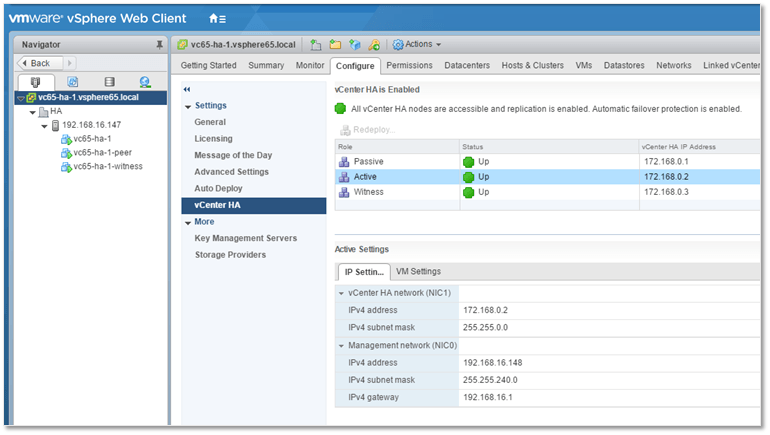Select the 172.168.0.1 IP cell
This screenshot has width=770, height=435.
(666, 162)
